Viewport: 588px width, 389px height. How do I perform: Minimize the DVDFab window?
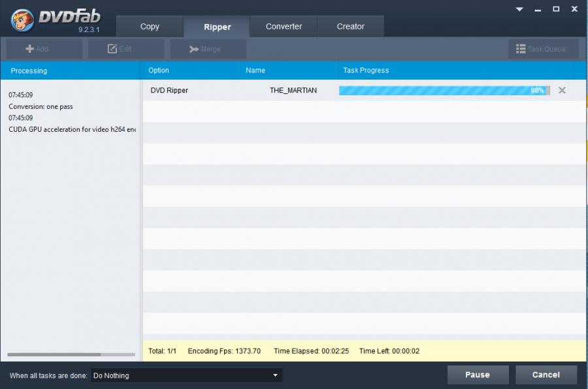[x=538, y=9]
